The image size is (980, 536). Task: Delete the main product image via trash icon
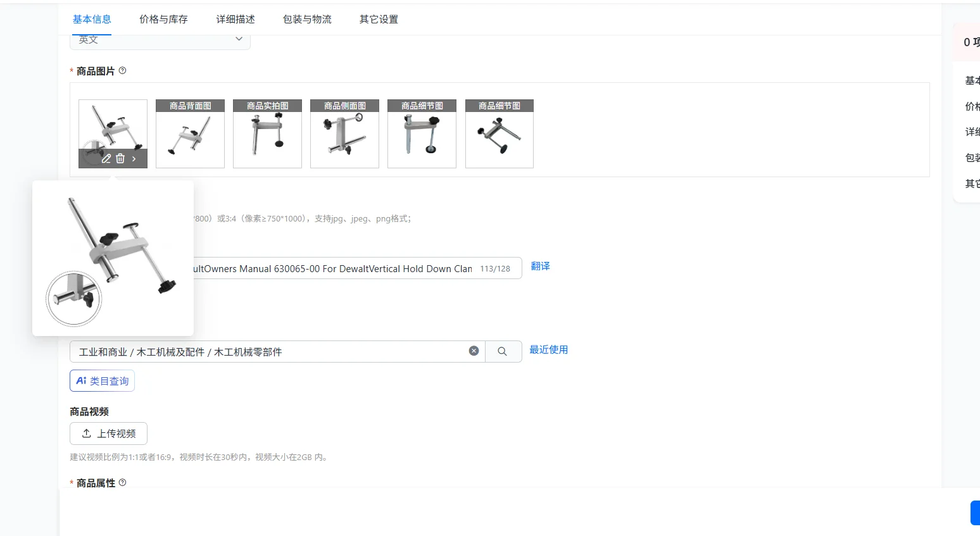120,159
